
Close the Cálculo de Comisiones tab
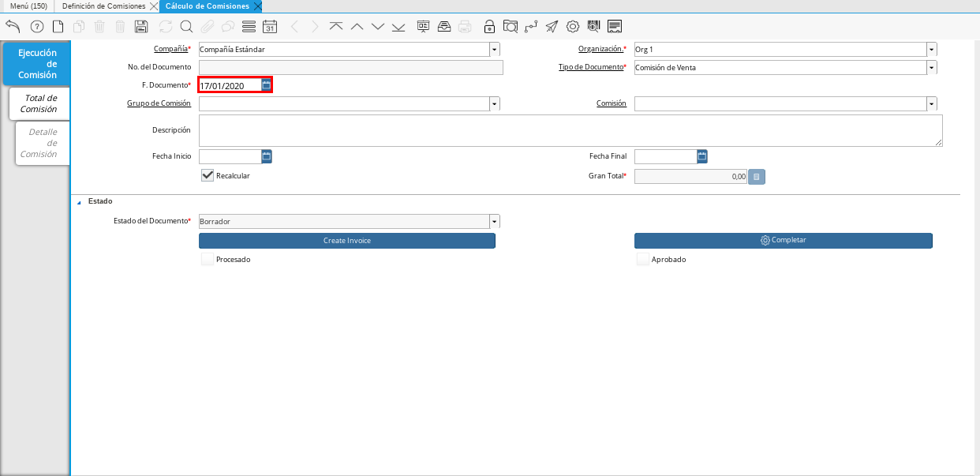(x=257, y=6)
